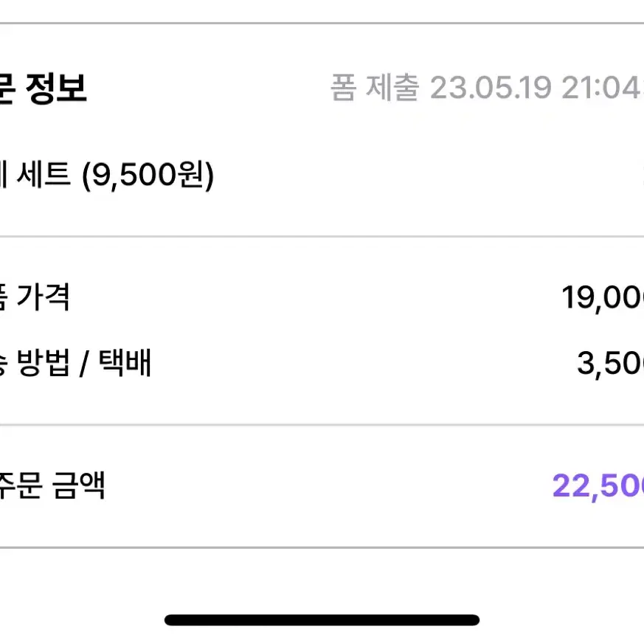Image resolution: width=644 pixels, height=644 pixels.
Task: Tap the purple 22,50 total amount
Action: pyautogui.click(x=598, y=486)
